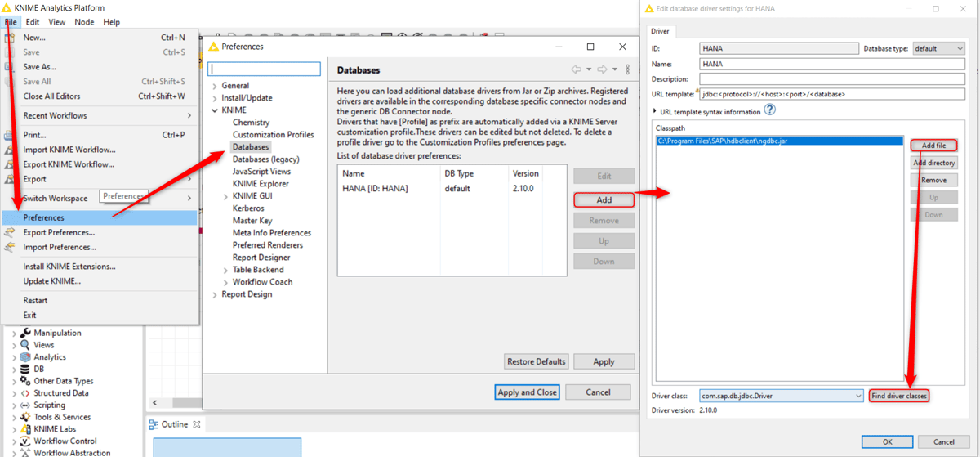Open the Driver class dropdown

pyautogui.click(x=781, y=396)
